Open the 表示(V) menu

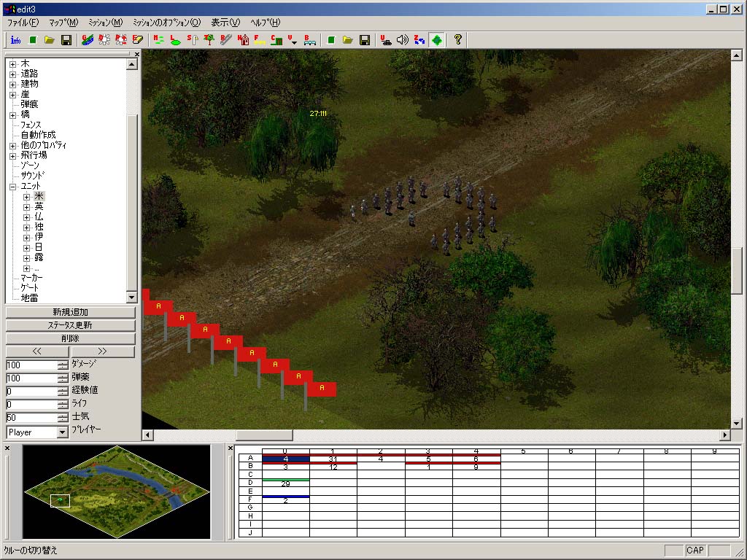point(225,23)
